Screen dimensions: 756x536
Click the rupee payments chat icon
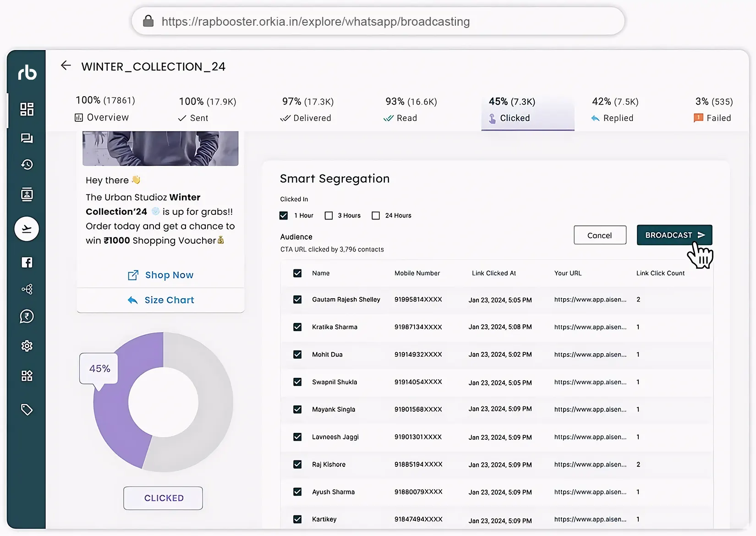(26, 316)
